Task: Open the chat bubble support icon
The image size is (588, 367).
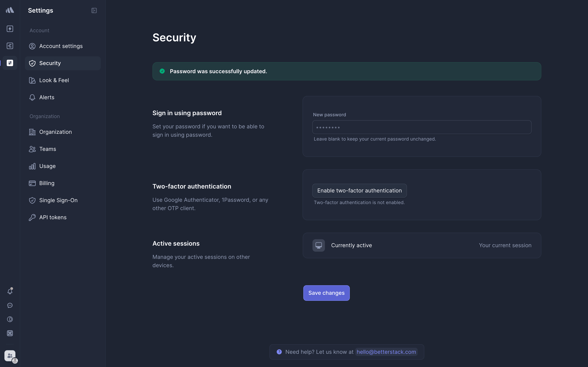Action: point(10,305)
